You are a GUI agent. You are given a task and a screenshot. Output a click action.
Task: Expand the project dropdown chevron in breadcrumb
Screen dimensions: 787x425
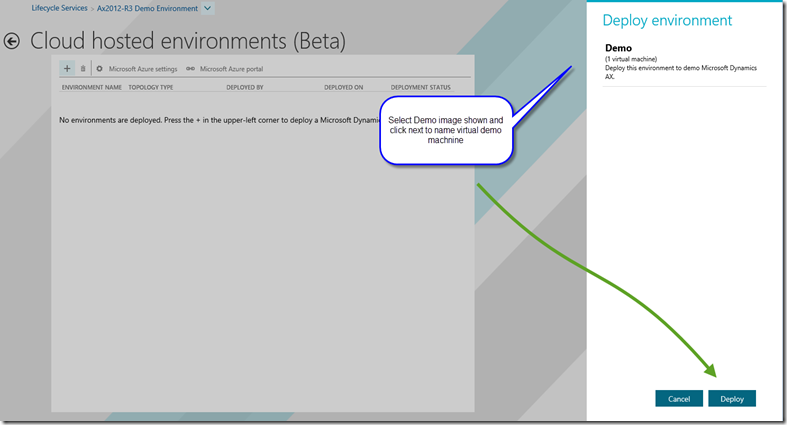click(207, 8)
